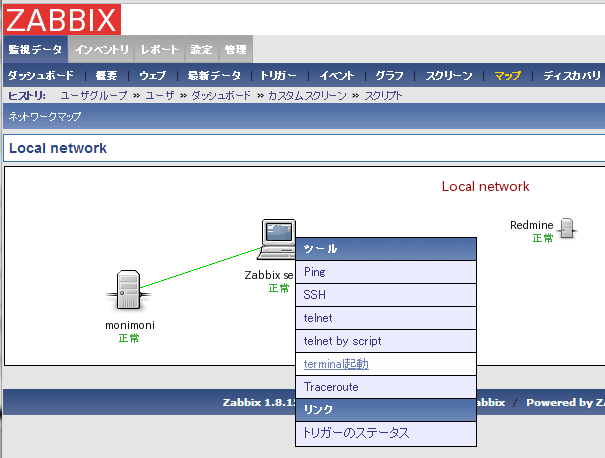Screen dimensions: 605x458
Task: Open トリガーのステータス link entry
Action: (386, 433)
